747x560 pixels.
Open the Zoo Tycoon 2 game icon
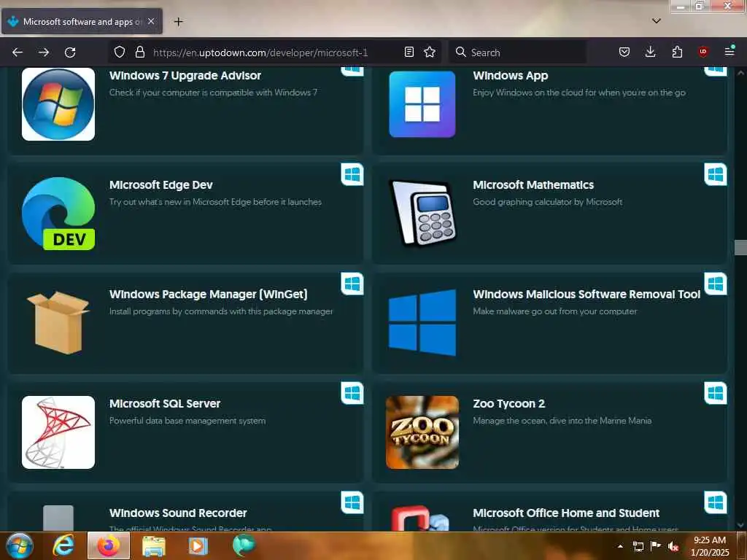(x=422, y=432)
